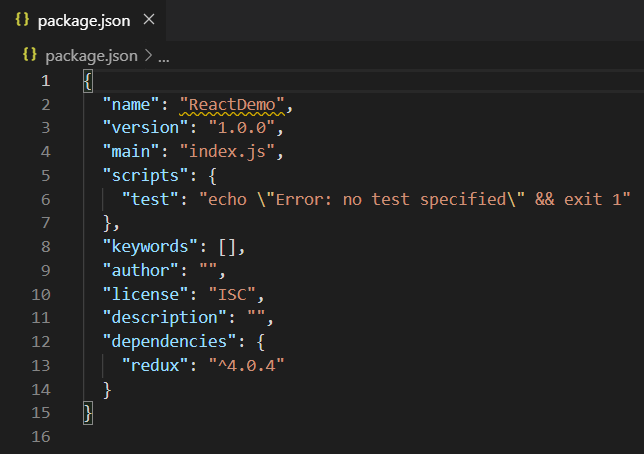Select the package.json tab label

[x=84, y=21]
